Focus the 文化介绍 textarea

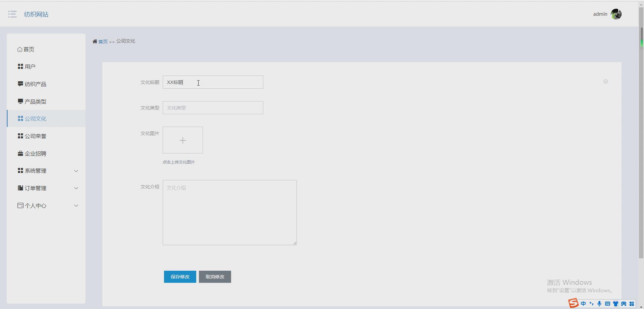click(230, 213)
